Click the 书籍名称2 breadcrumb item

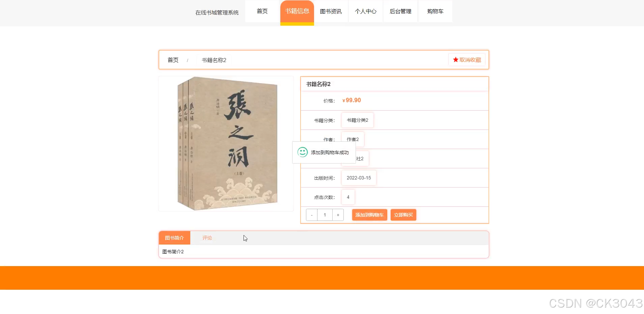coord(214,60)
